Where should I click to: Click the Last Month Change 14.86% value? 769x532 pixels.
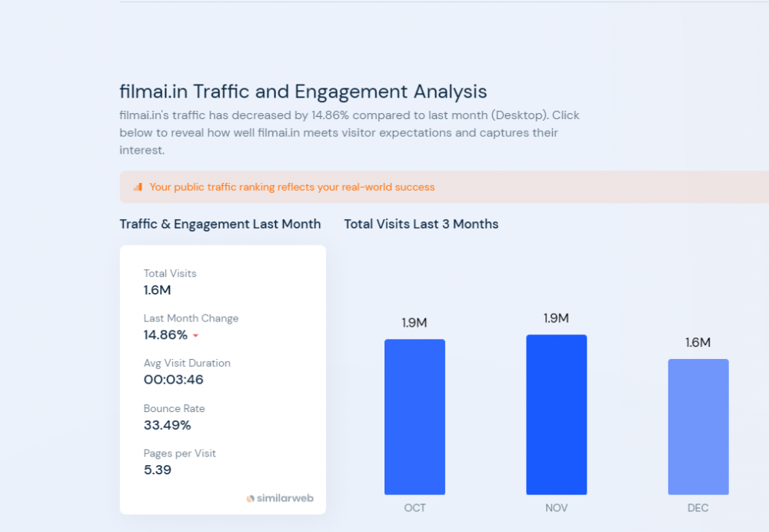165,335
